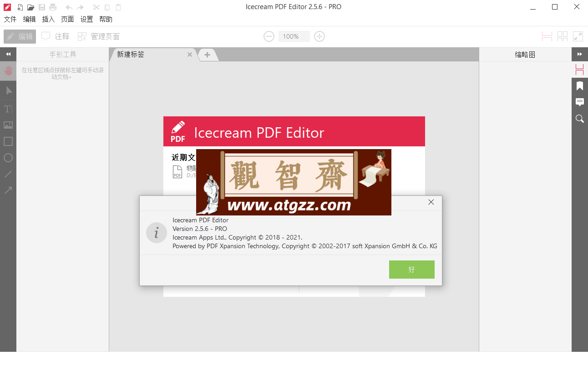Select the Text tool
588x365 pixels.
(8, 109)
